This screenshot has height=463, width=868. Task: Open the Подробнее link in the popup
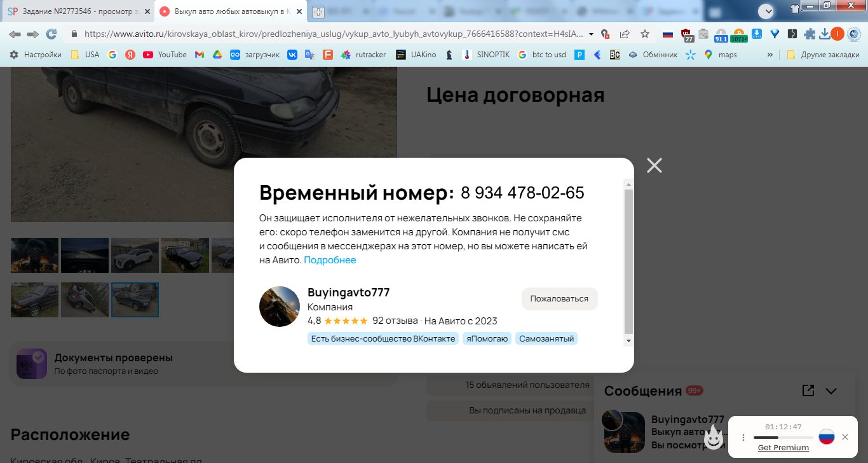pyautogui.click(x=330, y=260)
